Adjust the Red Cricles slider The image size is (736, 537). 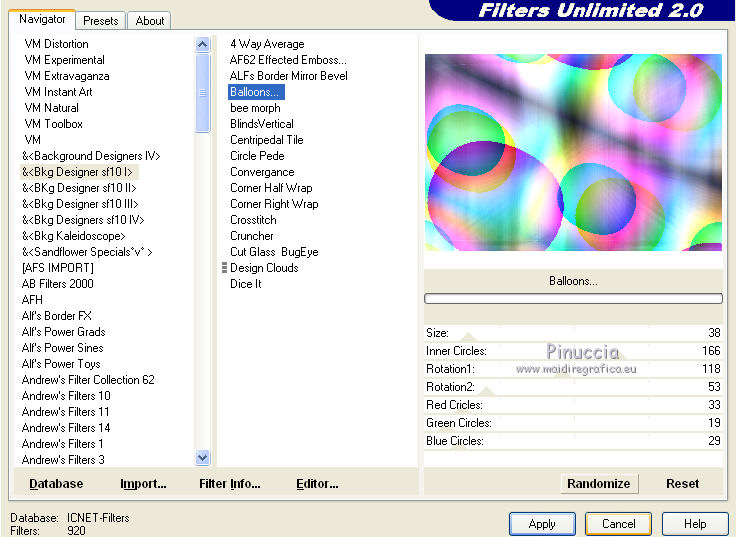pyautogui.click(x=573, y=405)
